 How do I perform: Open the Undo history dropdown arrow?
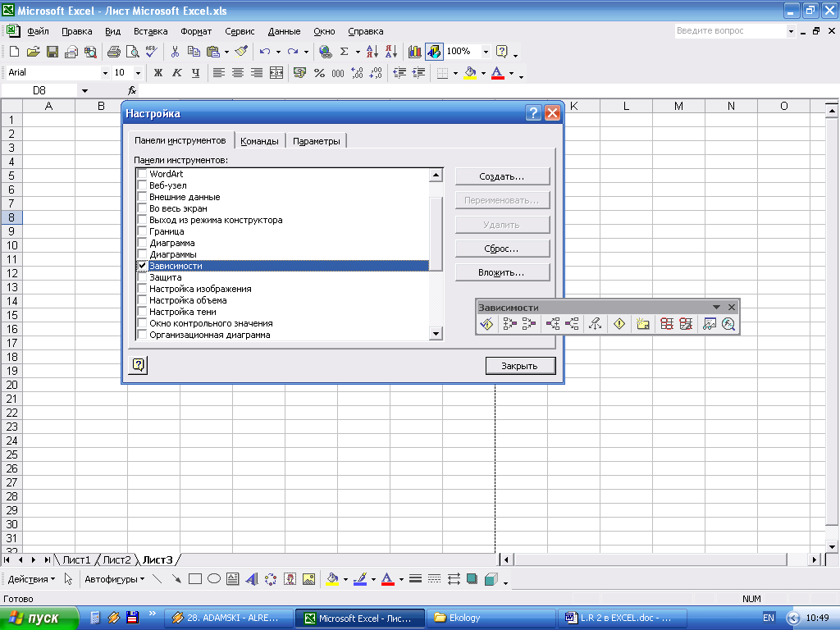278,52
